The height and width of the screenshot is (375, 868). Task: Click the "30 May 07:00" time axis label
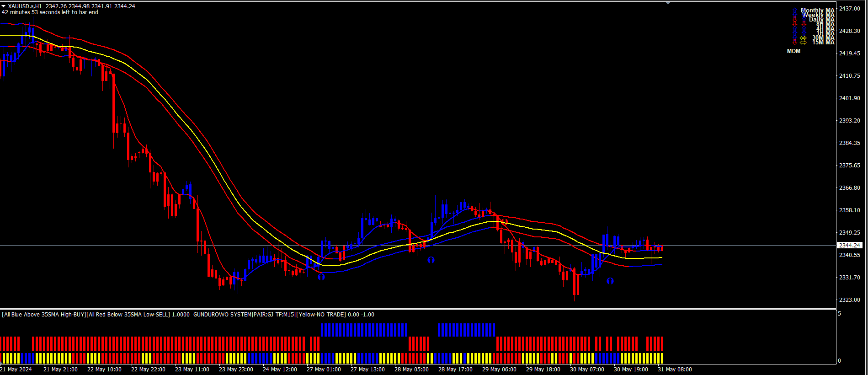587,370
